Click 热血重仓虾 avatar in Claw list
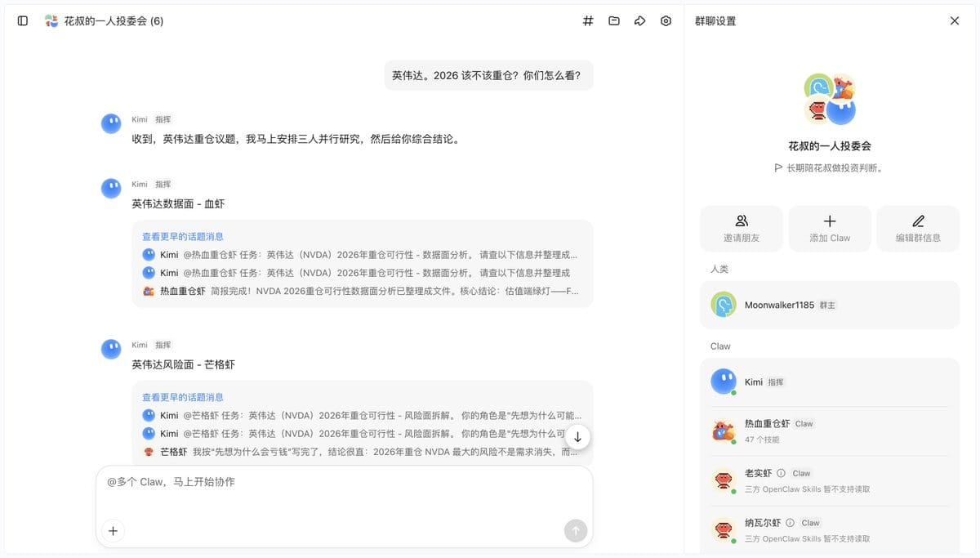Image resolution: width=980 pixels, height=558 pixels. click(x=724, y=431)
